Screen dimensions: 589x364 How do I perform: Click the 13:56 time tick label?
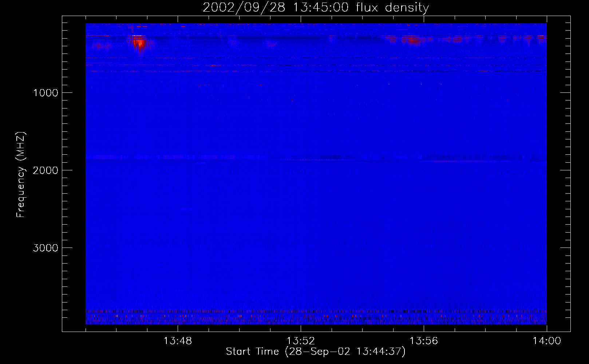pos(424,341)
